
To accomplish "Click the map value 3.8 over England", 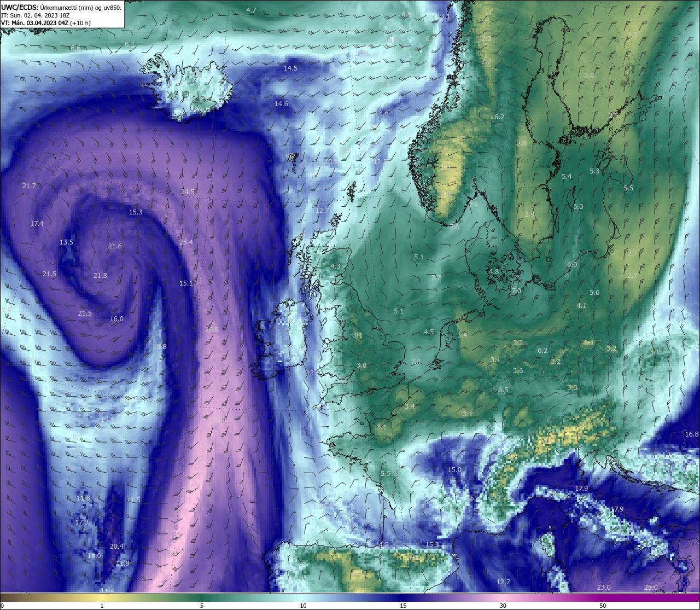I will 361,365.
